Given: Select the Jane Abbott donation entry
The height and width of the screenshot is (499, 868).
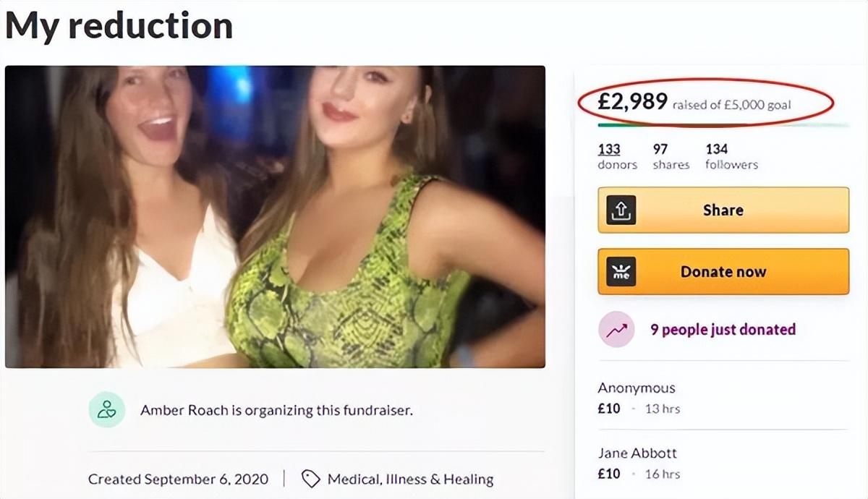Looking at the screenshot, I should 637,463.
